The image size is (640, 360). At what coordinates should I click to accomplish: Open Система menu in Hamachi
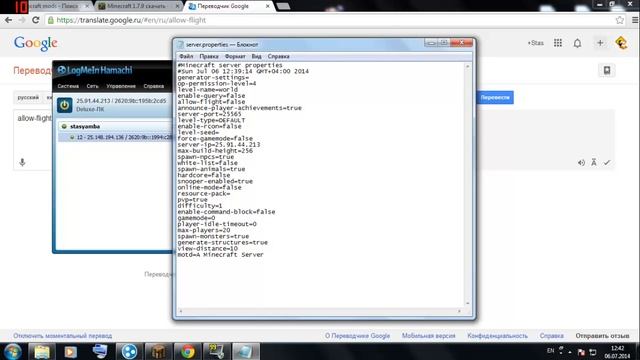click(x=68, y=86)
